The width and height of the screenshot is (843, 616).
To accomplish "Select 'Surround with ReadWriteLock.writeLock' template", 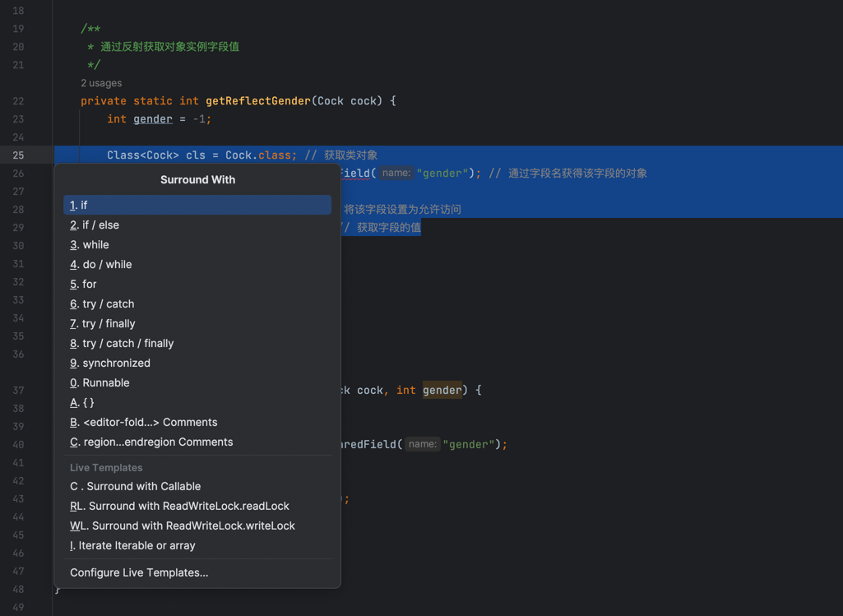I will pyautogui.click(x=183, y=526).
